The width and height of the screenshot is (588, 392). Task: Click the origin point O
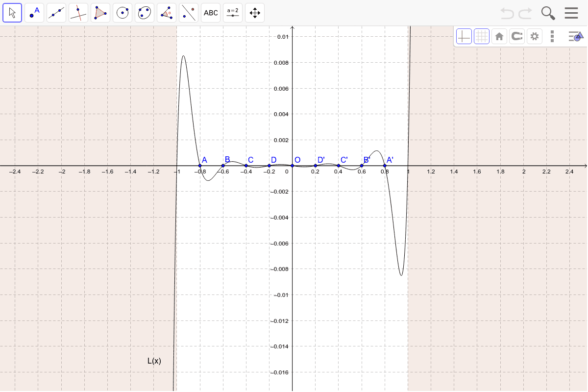tap(292, 166)
